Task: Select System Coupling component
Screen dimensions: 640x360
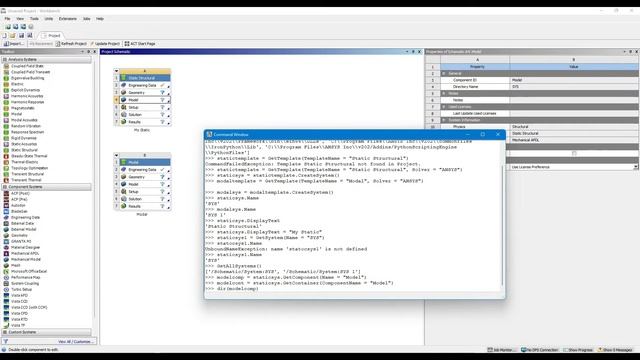Action: pos(25,283)
